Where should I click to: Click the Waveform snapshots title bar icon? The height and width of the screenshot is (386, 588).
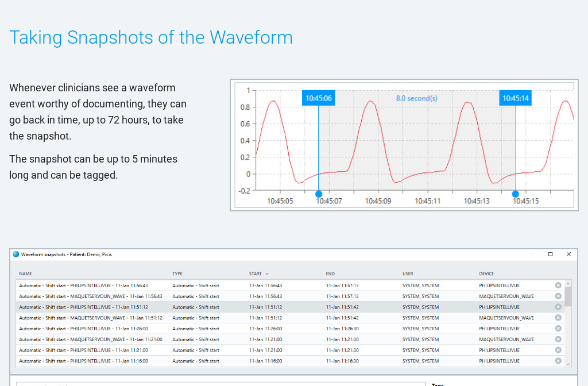[x=16, y=254]
